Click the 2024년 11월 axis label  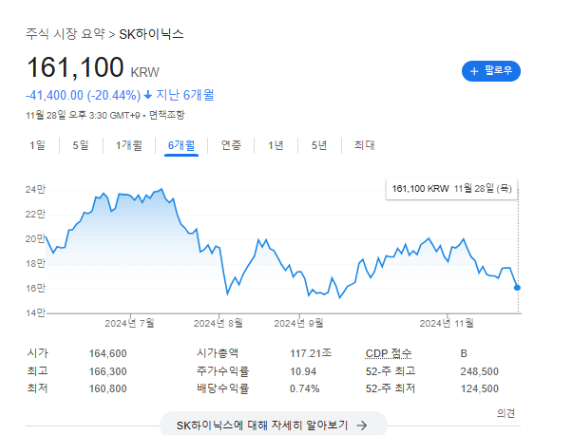(x=447, y=323)
